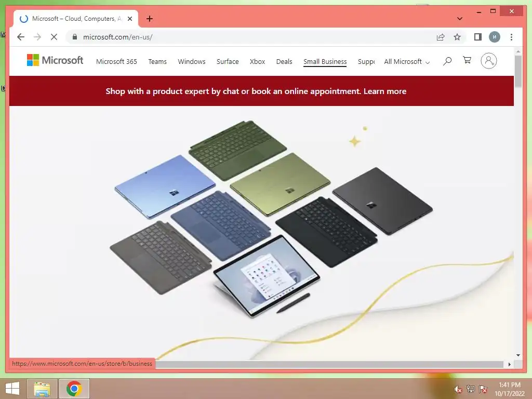Select the Microsoft browser tab
Viewport: 532px width, 399px height.
point(76,19)
